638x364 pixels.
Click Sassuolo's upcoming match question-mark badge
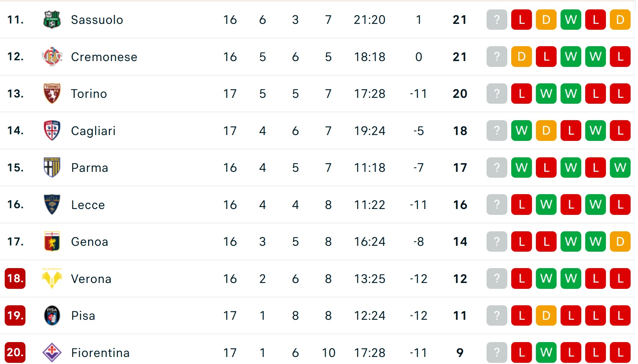coord(497,20)
